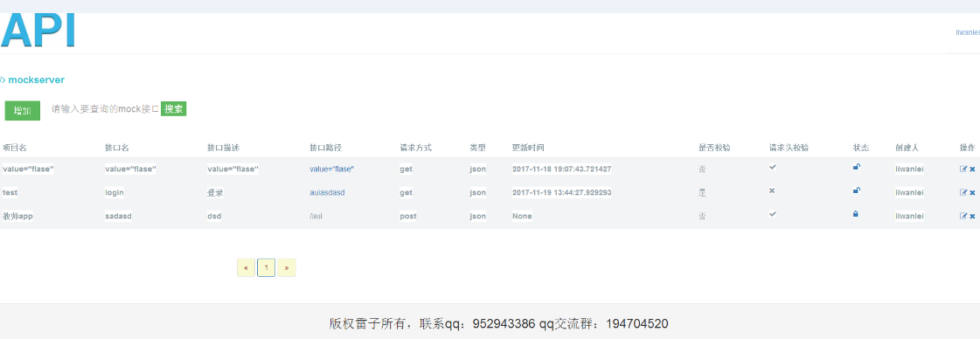Click the 接口描述 column header

tap(223, 148)
